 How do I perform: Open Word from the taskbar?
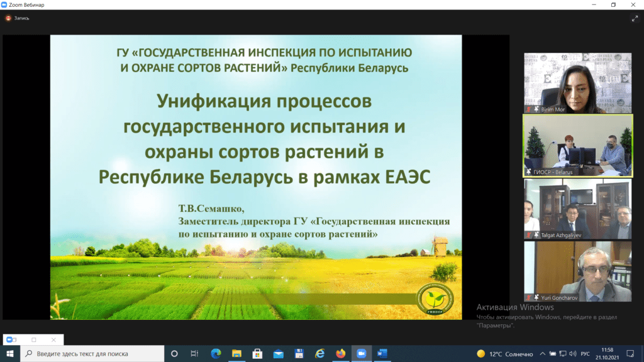click(x=382, y=353)
